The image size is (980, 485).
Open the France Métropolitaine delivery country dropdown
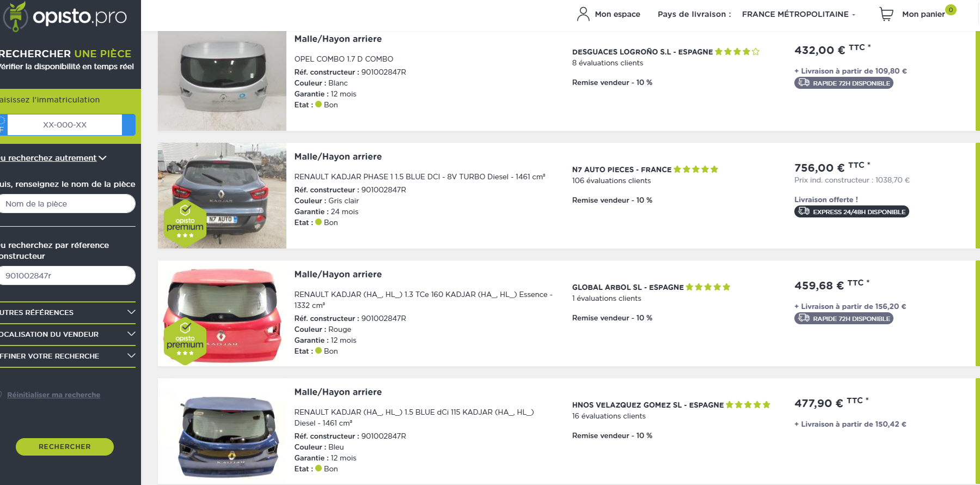[x=798, y=14]
